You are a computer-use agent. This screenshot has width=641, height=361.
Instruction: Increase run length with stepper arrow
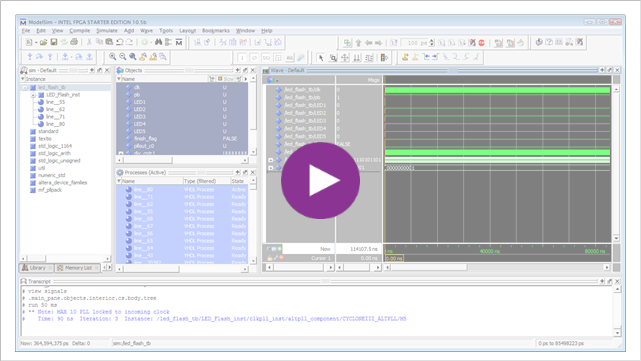(x=432, y=40)
